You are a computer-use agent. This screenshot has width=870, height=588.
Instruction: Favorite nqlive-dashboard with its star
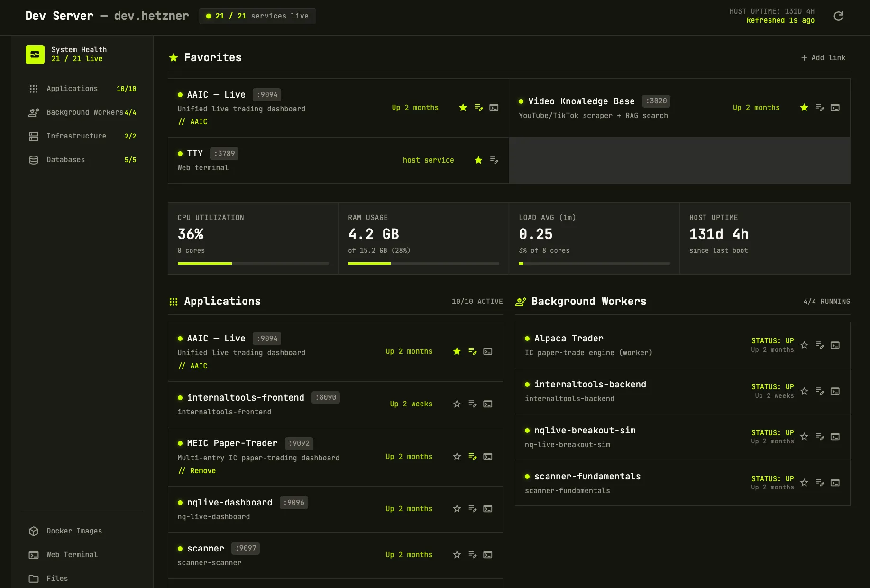(457, 509)
